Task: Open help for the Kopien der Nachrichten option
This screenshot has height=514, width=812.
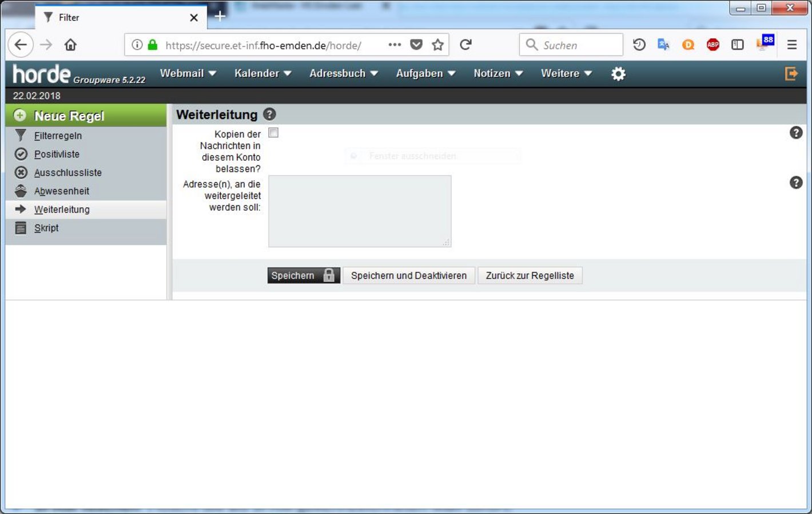Action: point(796,133)
